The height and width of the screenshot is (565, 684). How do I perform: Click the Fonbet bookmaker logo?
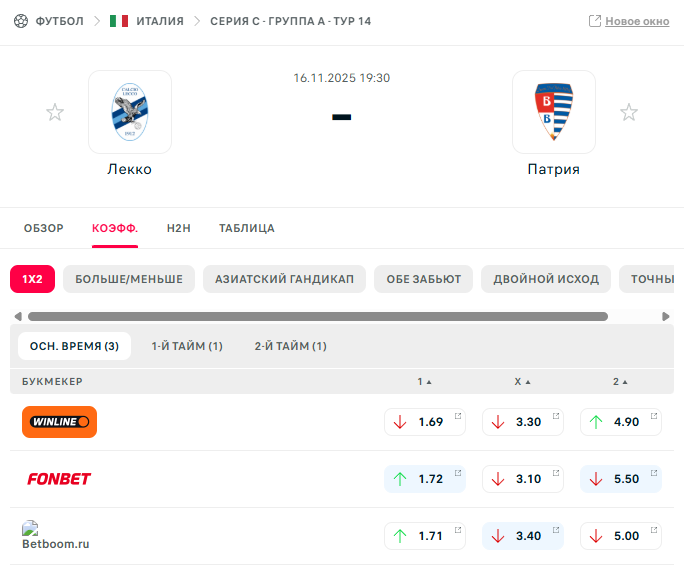click(59, 479)
